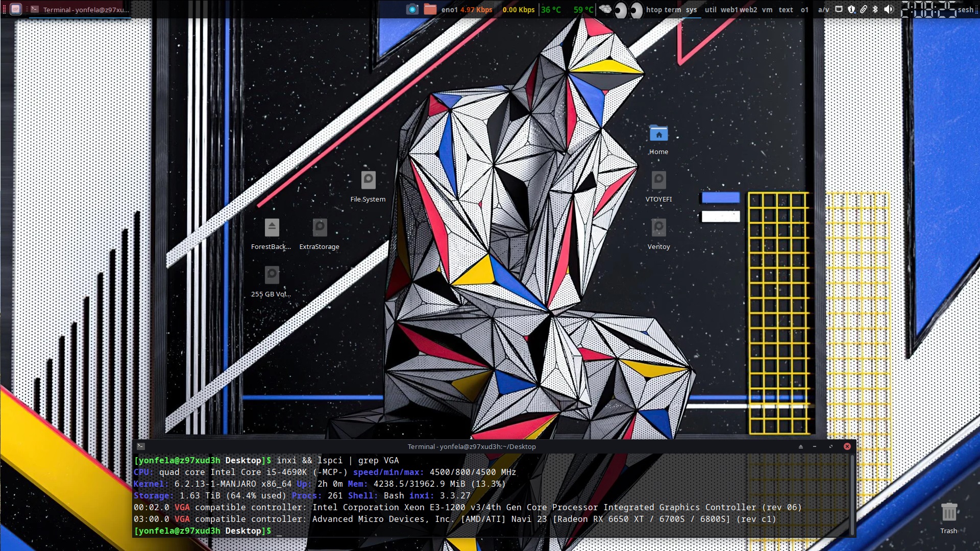Open the Bluetooth tray icon
The height and width of the screenshot is (551, 980).
(x=875, y=9)
